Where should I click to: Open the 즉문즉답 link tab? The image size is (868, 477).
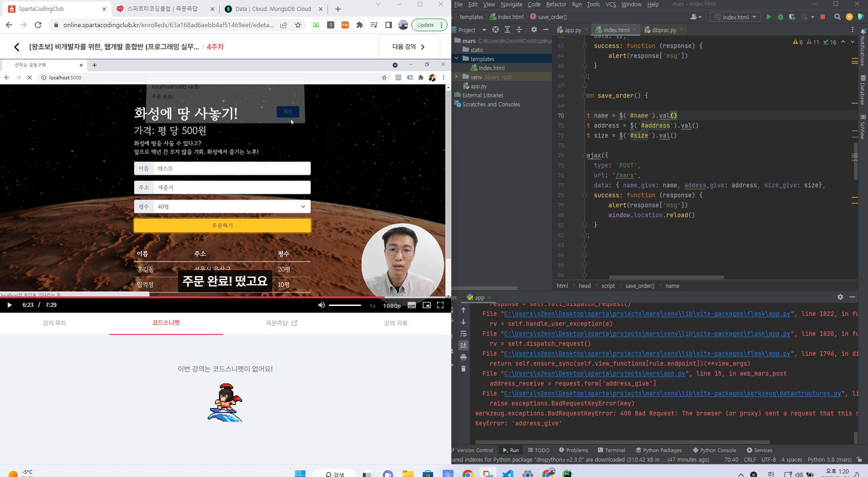(281, 323)
